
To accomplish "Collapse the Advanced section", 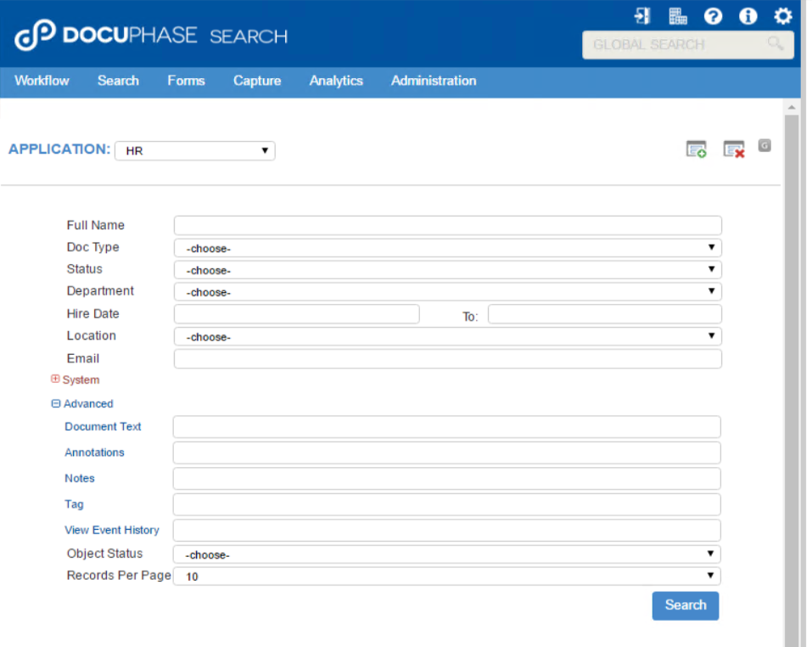I will pos(57,403).
